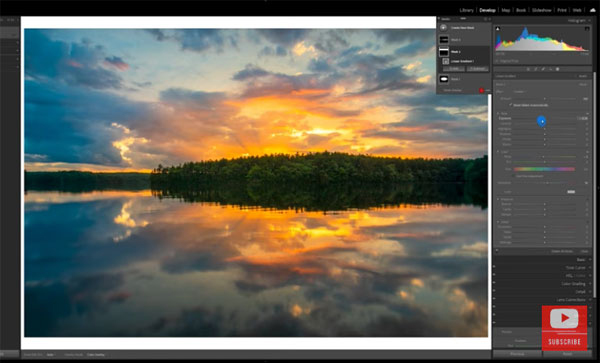Toggle the histogram highlight clipping indicator
The width and height of the screenshot is (600, 363).
587,28
